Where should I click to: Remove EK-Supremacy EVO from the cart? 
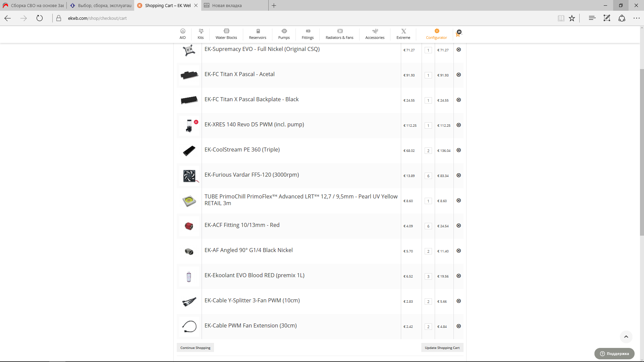(459, 50)
